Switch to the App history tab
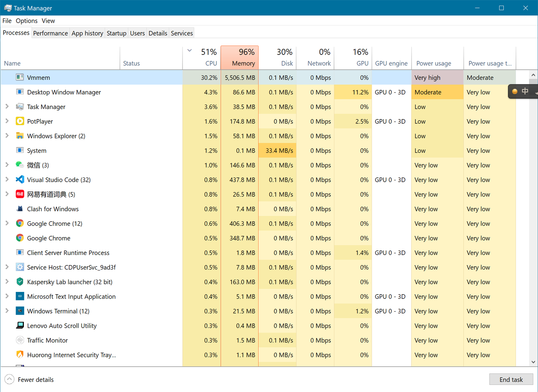Screen dimensions: 538x392 (x=87, y=33)
